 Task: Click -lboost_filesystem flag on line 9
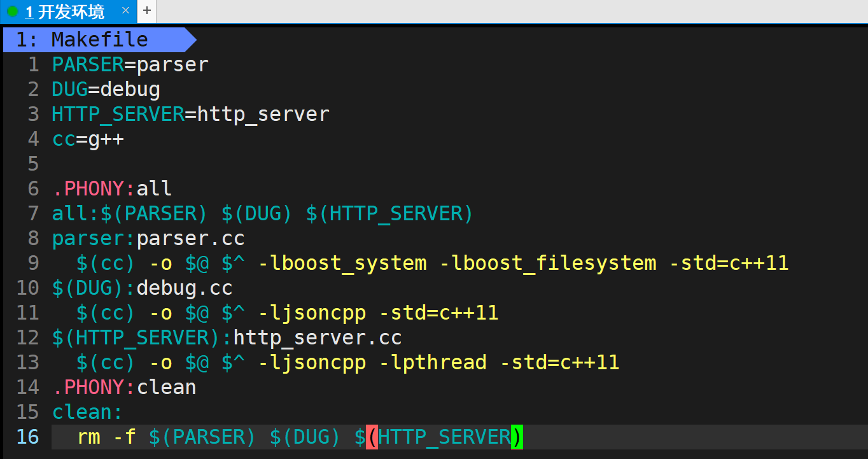pyautogui.click(x=548, y=263)
